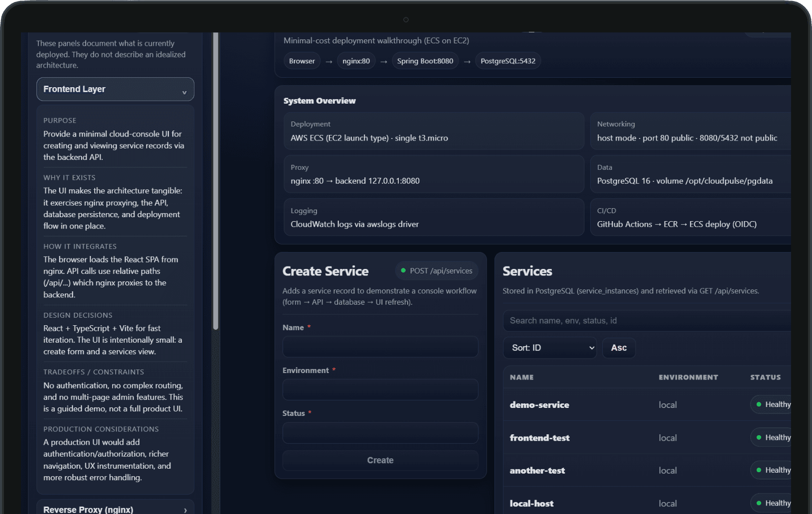Click the Name input in Create Service
Image resolution: width=812 pixels, height=514 pixels.
pyautogui.click(x=380, y=347)
